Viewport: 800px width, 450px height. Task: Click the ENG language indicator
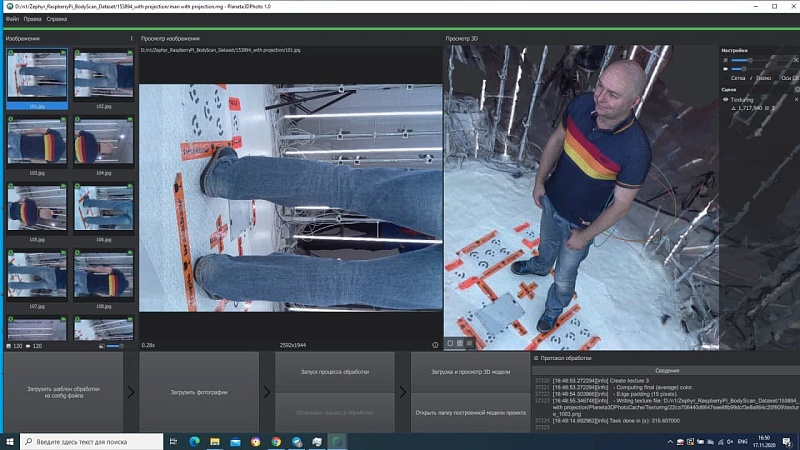coord(743,442)
